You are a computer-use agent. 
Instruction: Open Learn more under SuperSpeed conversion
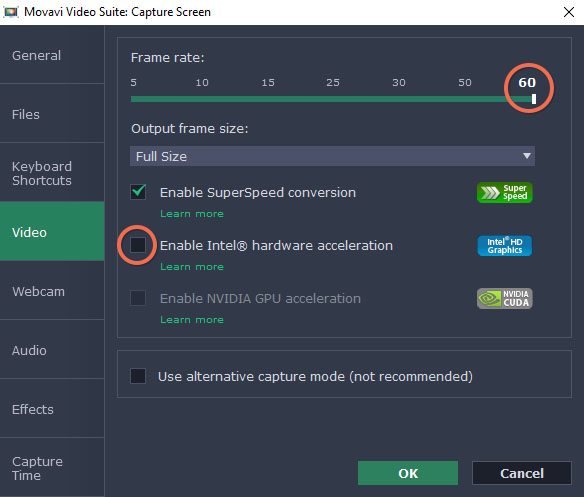point(192,214)
